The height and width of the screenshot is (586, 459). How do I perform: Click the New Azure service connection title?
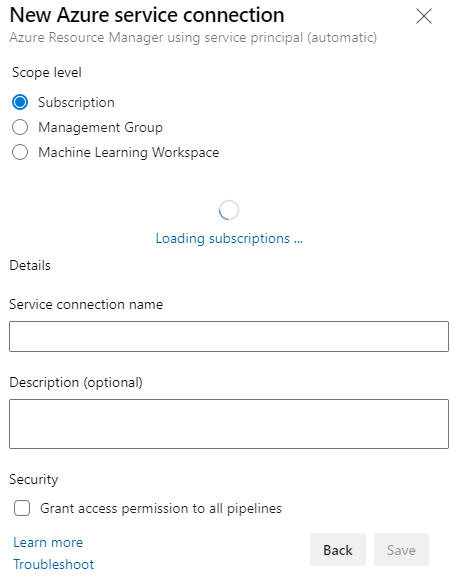click(147, 15)
